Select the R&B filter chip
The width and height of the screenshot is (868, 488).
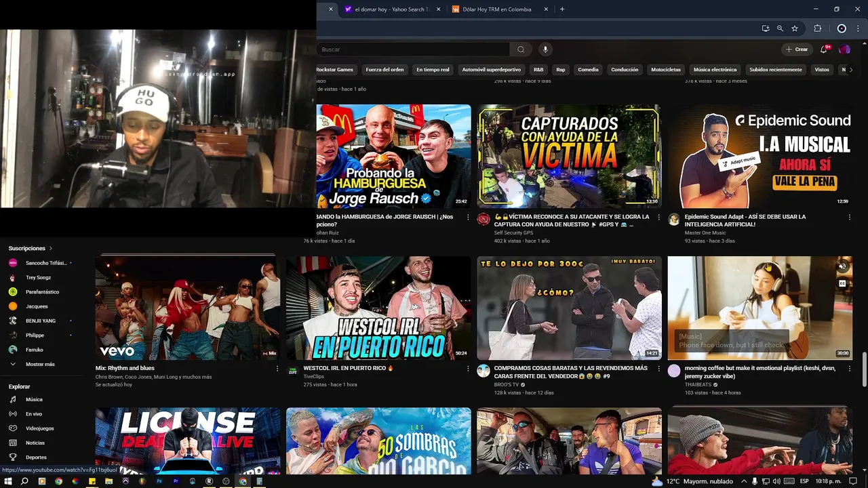coord(538,70)
